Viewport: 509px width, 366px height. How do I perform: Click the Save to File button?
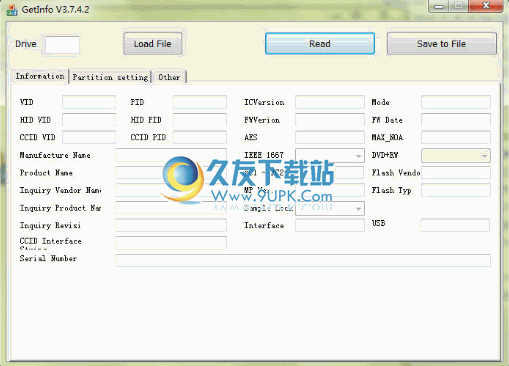click(x=442, y=44)
